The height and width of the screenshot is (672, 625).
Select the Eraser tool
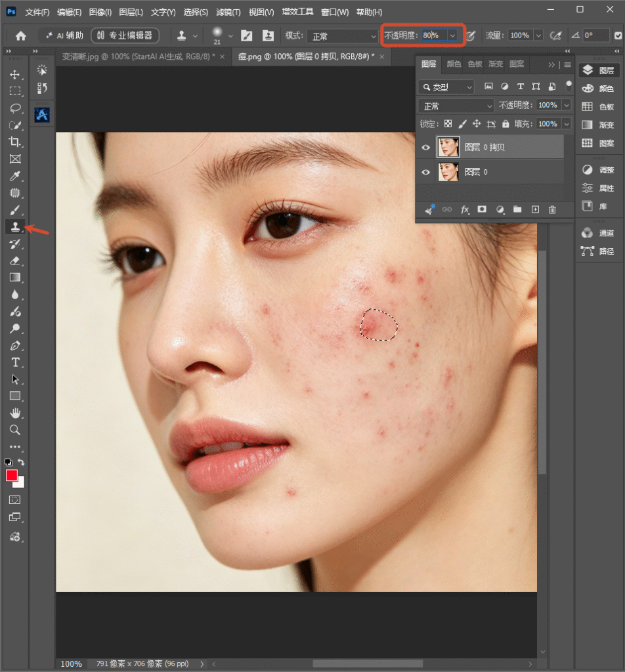[x=15, y=261]
